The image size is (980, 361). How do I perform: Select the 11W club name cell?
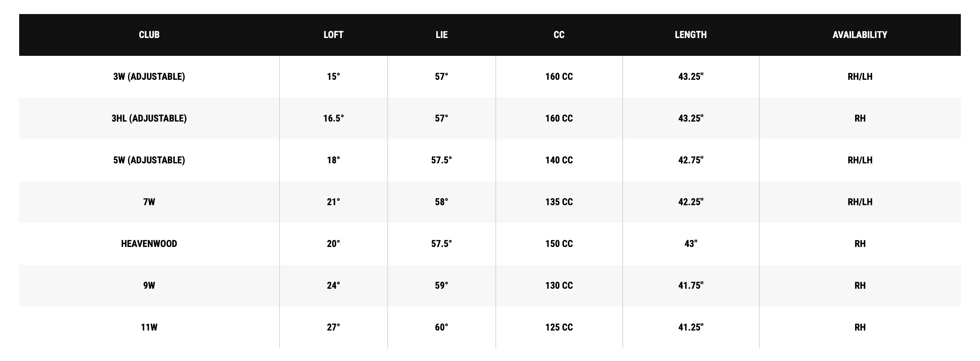pyautogui.click(x=149, y=327)
